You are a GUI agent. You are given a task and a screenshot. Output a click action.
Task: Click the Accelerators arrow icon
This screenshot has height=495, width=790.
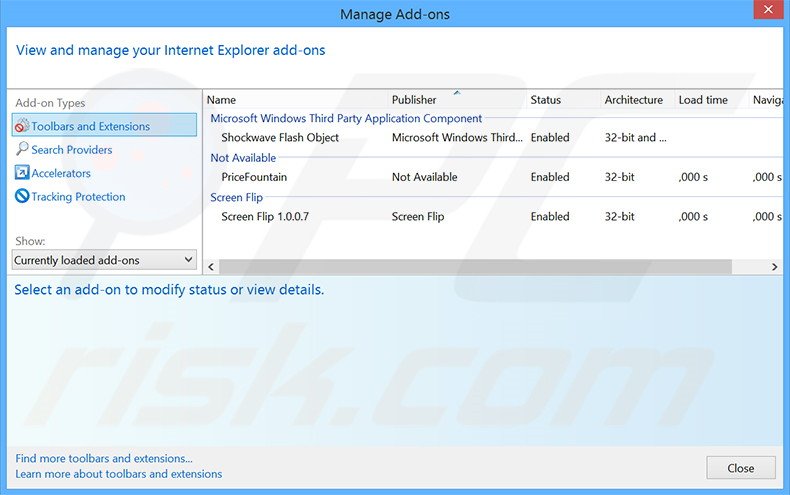point(22,172)
